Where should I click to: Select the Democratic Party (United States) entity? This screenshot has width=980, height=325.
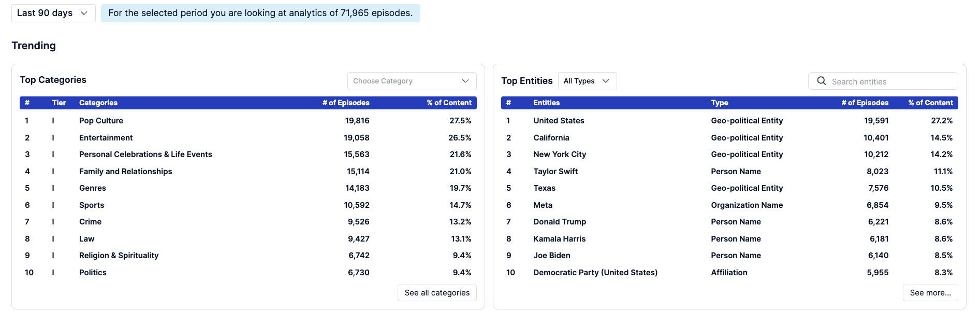595,273
